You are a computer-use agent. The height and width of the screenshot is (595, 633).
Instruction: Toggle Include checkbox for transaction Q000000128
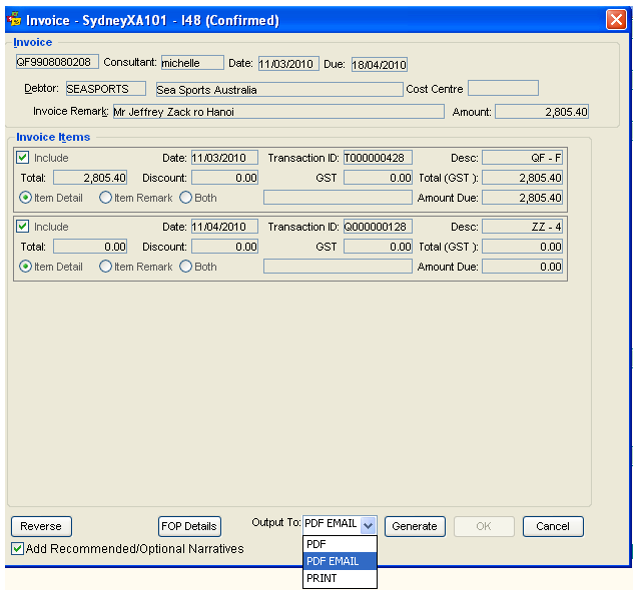(23, 226)
